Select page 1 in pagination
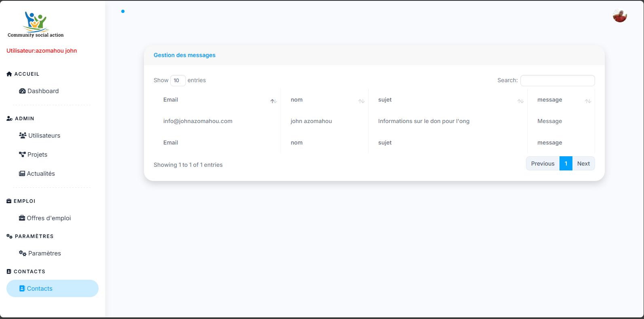The width and height of the screenshot is (644, 319). coord(566,164)
